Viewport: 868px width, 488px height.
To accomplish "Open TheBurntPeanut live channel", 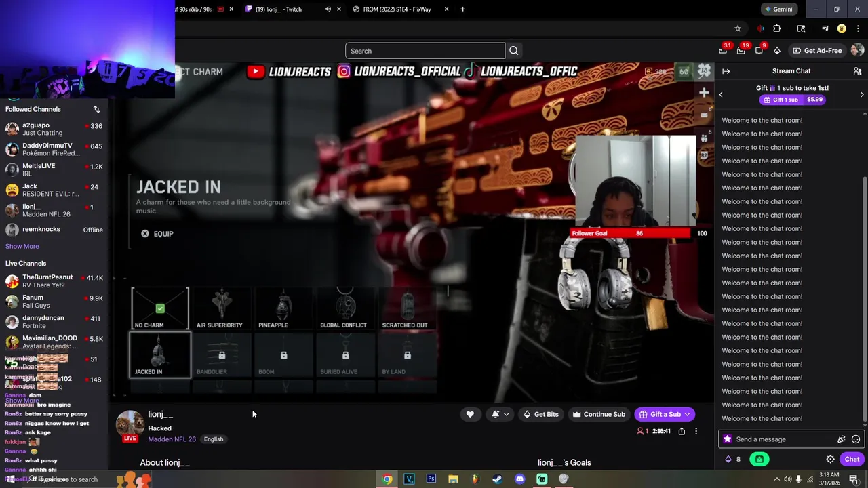I will pyautogui.click(x=54, y=281).
